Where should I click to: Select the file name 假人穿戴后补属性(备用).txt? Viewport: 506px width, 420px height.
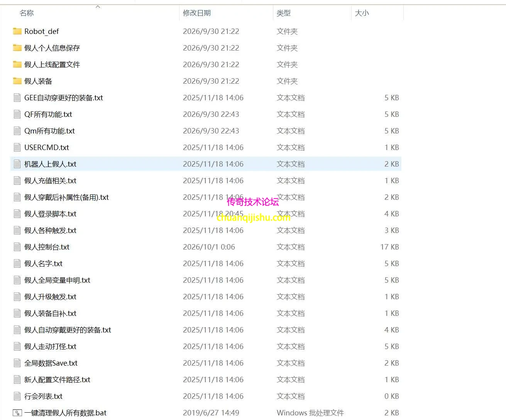[66, 197]
